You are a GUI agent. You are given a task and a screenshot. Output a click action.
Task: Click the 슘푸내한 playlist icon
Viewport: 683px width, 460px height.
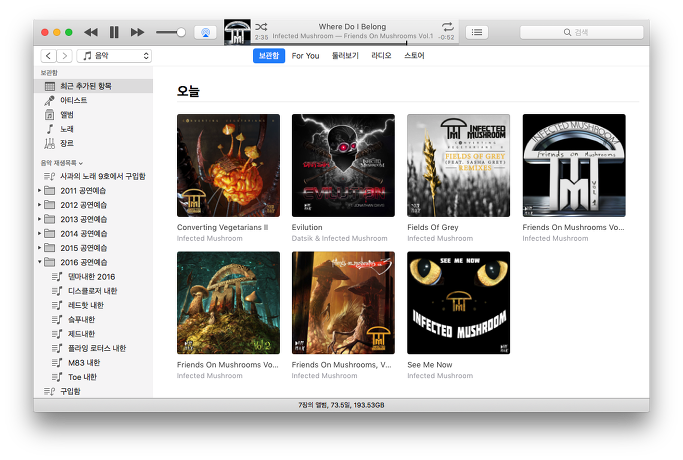(x=57, y=320)
